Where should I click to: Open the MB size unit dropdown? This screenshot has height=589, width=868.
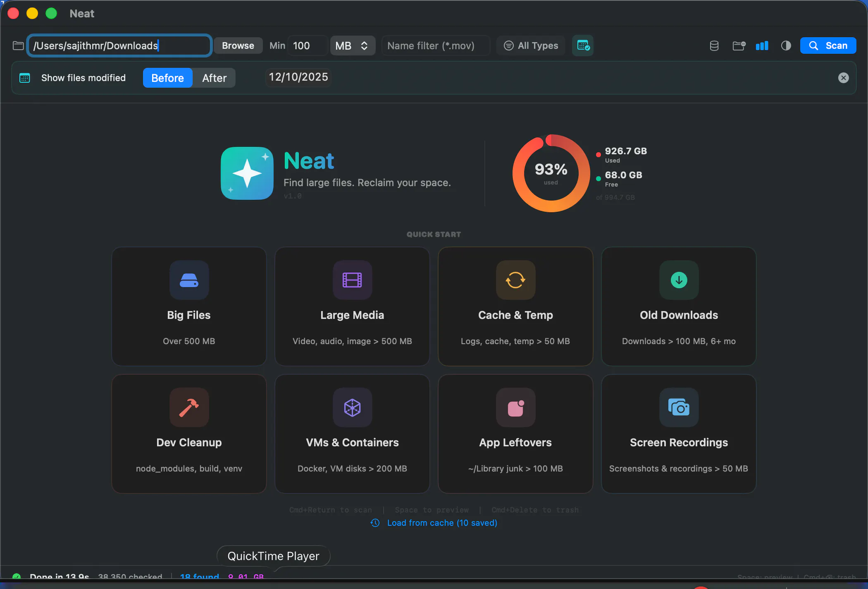352,45
